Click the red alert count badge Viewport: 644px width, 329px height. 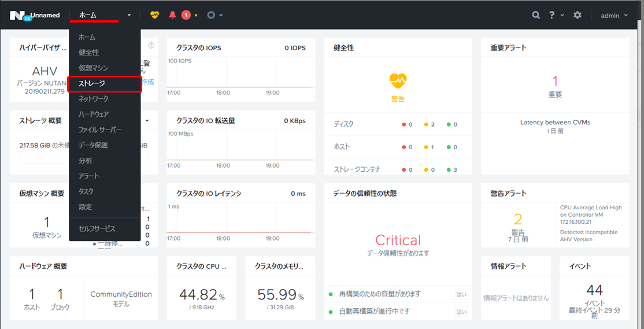[x=186, y=15]
